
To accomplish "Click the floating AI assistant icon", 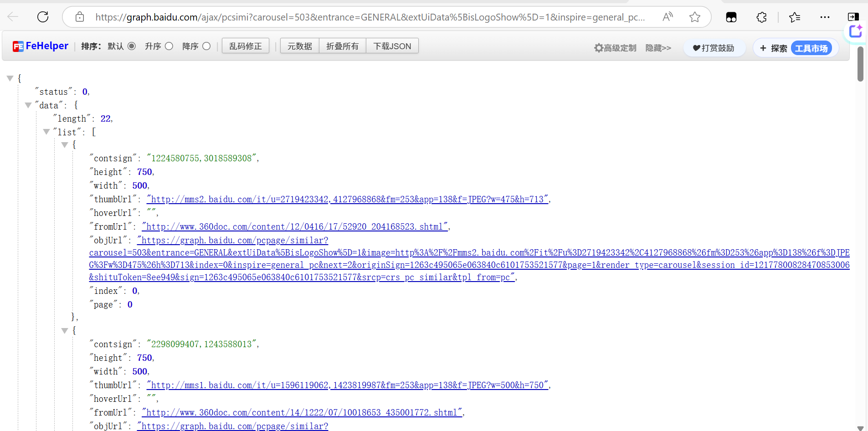I will pos(856,31).
